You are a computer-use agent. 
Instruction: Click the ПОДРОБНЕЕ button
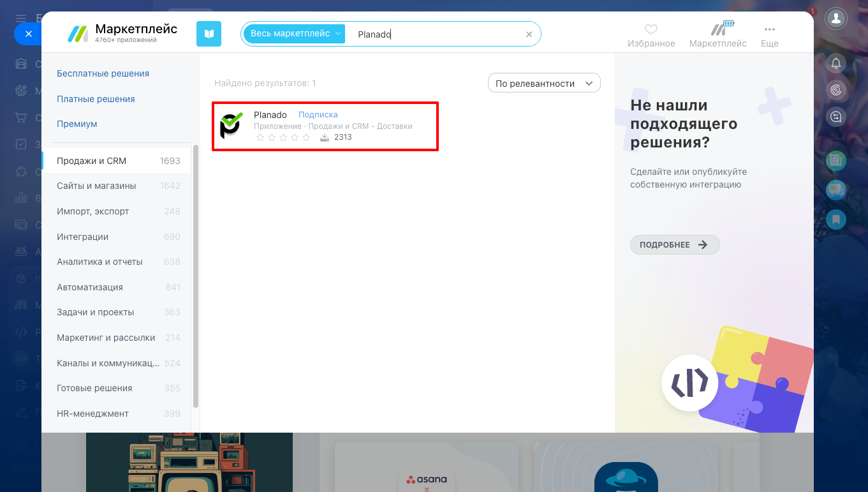point(675,245)
